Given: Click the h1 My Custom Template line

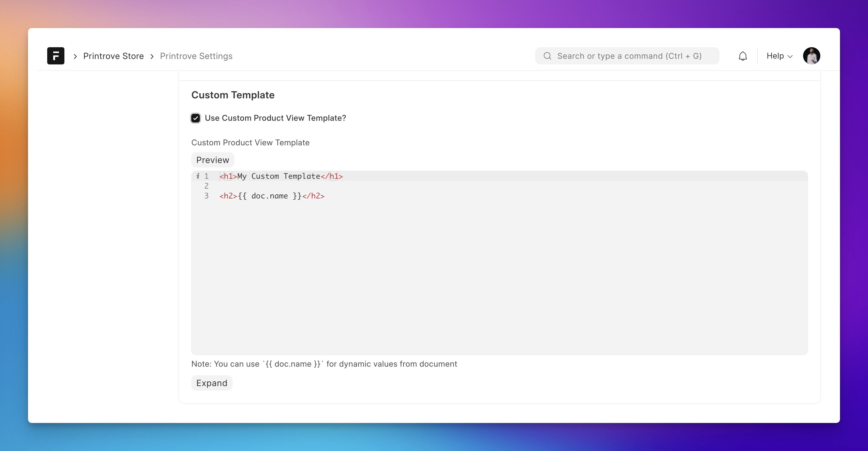Looking at the screenshot, I should click(x=281, y=176).
